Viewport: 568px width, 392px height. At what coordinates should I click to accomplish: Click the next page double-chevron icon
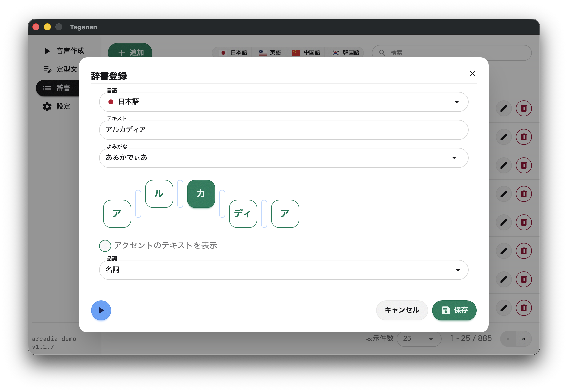click(523, 339)
